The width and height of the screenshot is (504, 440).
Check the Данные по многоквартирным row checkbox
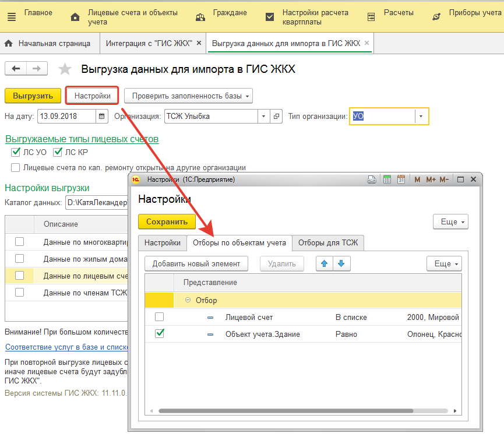pos(20,242)
